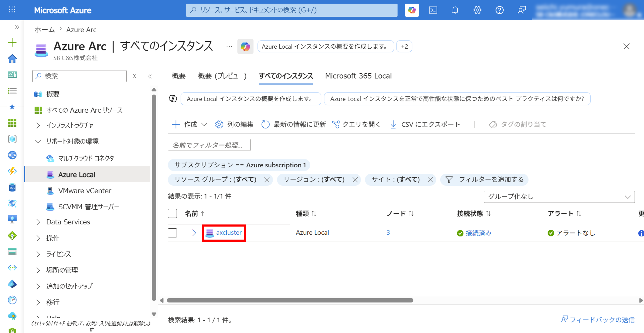View notifications bell
The height and width of the screenshot is (333, 644).
coord(455,10)
